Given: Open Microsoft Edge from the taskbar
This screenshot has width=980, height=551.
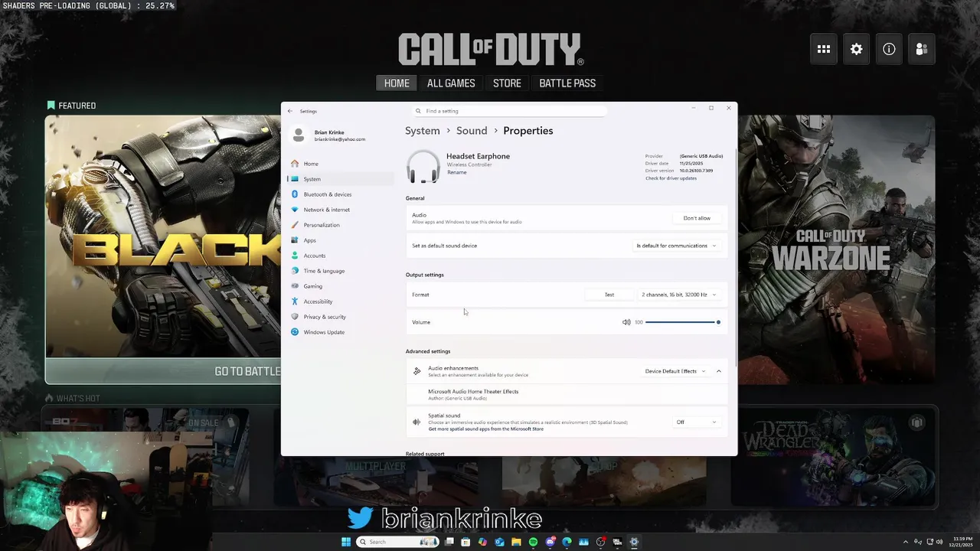Looking at the screenshot, I should pyautogui.click(x=567, y=542).
